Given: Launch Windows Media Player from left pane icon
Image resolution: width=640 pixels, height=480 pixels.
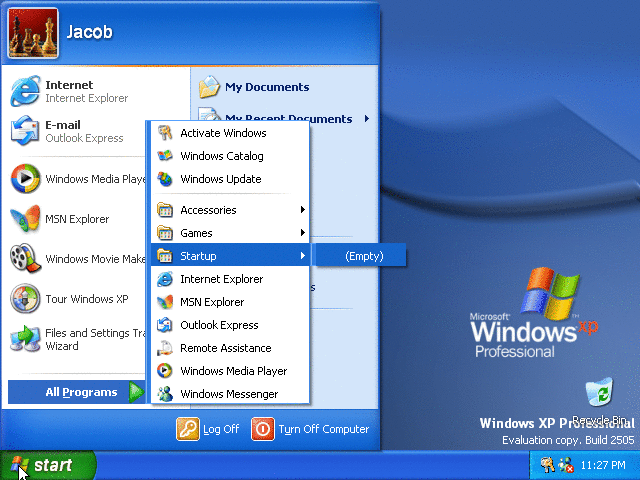Looking at the screenshot, I should click(x=25, y=179).
